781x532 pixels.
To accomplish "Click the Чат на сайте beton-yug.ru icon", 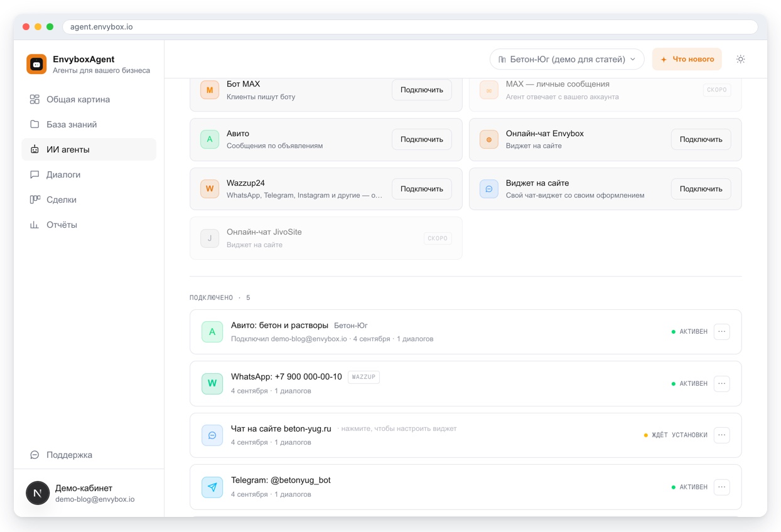I will (x=212, y=435).
